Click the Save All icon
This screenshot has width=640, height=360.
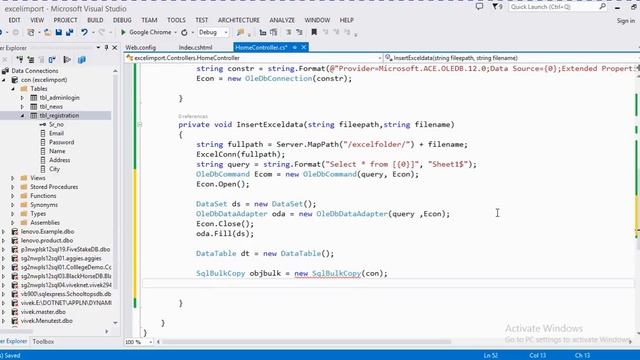click(69, 32)
